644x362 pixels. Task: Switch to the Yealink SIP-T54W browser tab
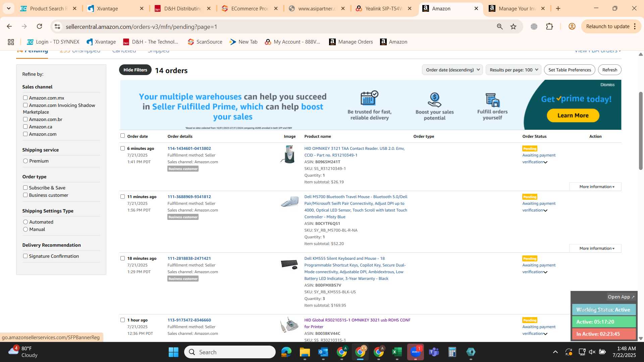click(x=383, y=8)
